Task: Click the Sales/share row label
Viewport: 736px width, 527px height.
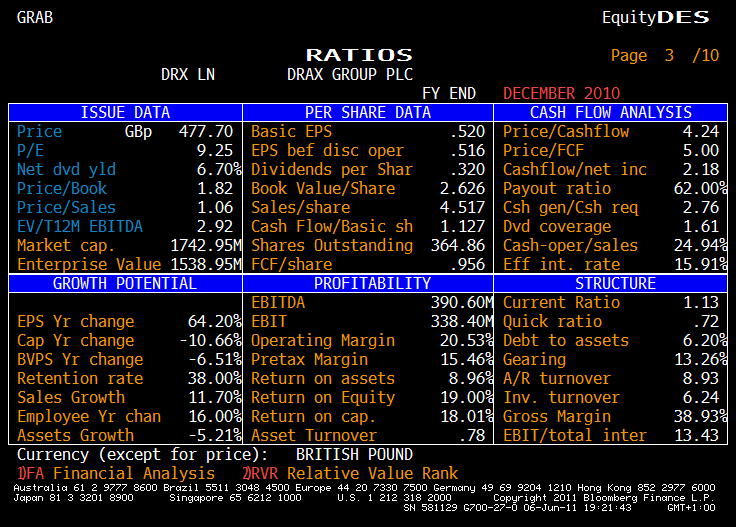Action: coord(300,207)
